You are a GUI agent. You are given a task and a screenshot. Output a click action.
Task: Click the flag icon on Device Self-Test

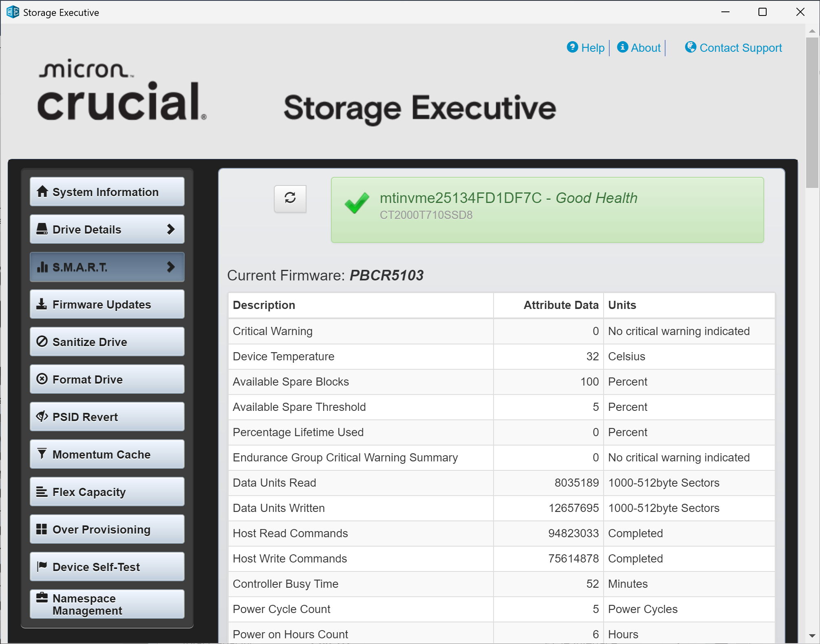click(42, 567)
